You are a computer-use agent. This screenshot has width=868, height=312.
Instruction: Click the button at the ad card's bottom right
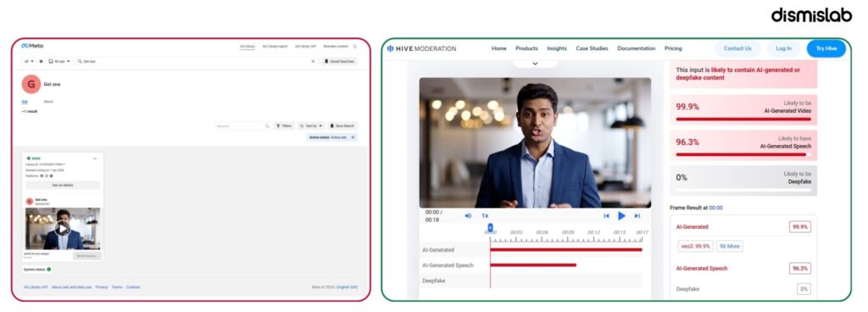(86, 256)
